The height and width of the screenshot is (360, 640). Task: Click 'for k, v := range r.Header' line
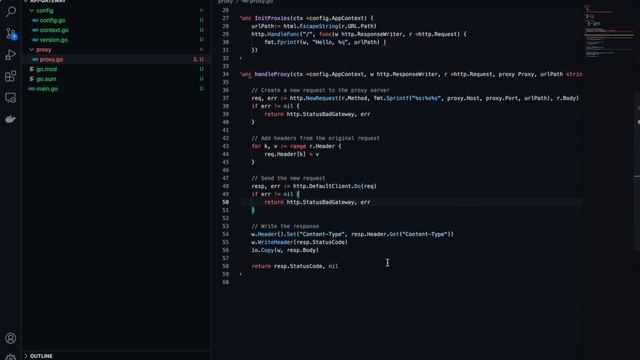(296, 146)
